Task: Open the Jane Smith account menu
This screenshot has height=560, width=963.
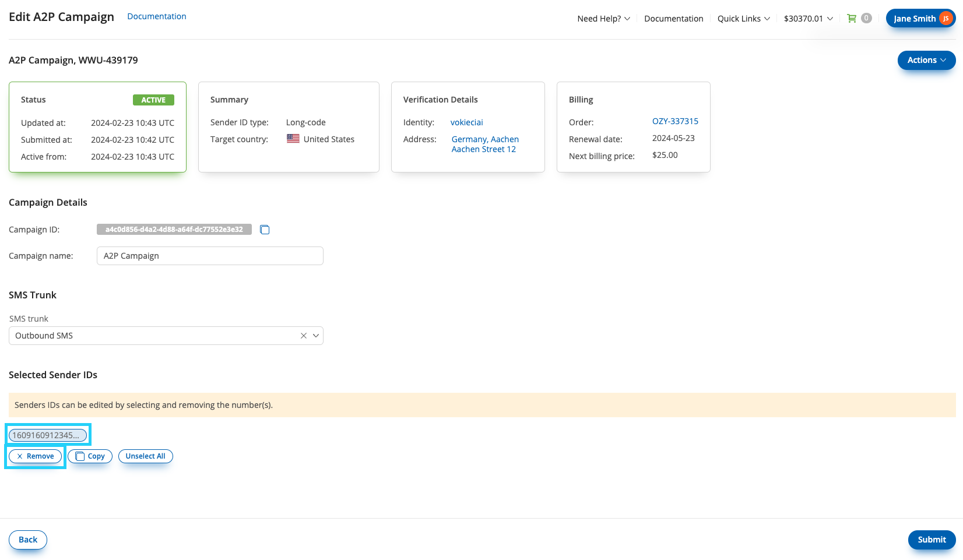Action: [920, 19]
